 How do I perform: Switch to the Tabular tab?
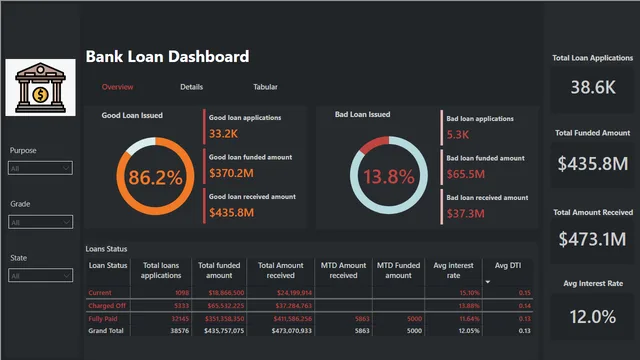(x=265, y=87)
